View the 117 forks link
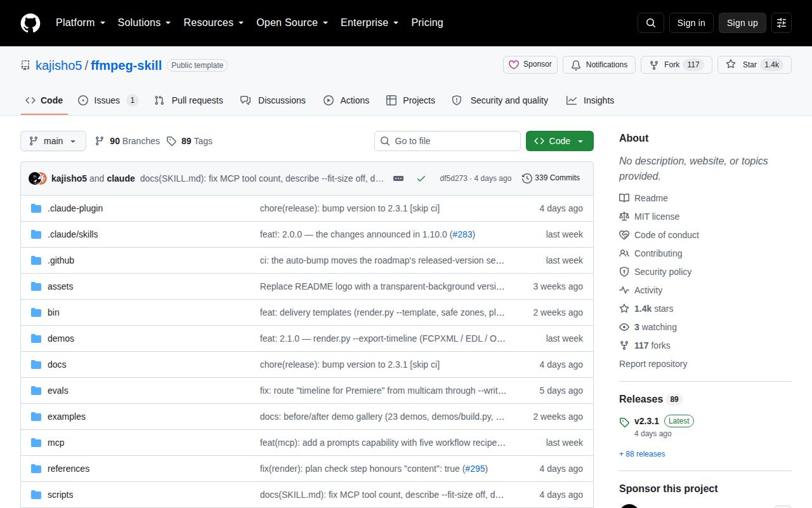Image resolution: width=812 pixels, height=508 pixels. coord(645,345)
